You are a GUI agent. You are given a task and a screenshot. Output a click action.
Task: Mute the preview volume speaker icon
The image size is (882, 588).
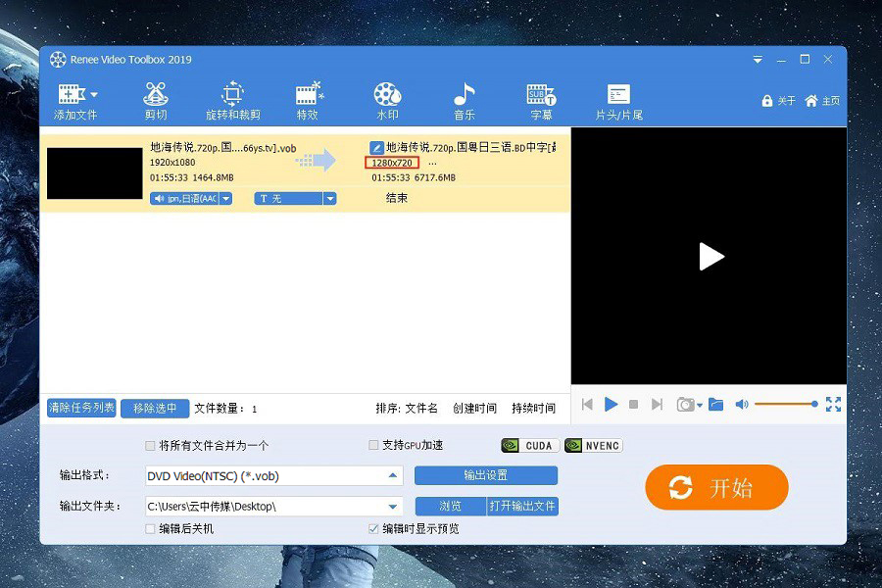[742, 404]
